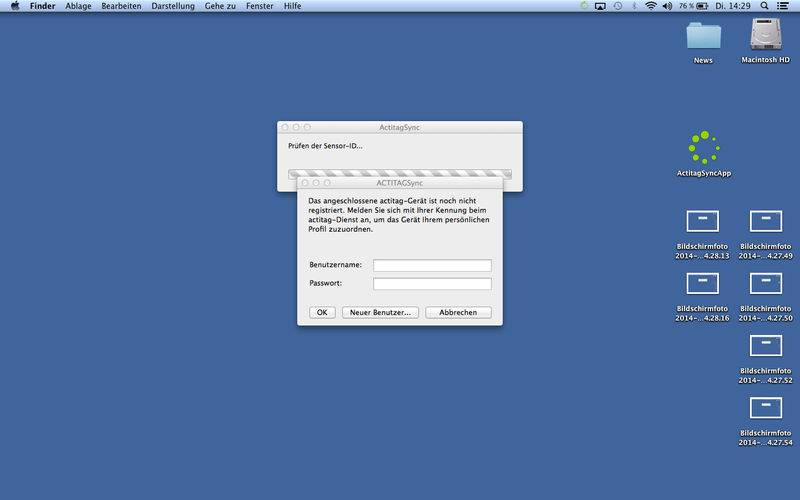This screenshot has width=800, height=500.
Task: Click the Bluetooth status icon
Action: coord(634,6)
